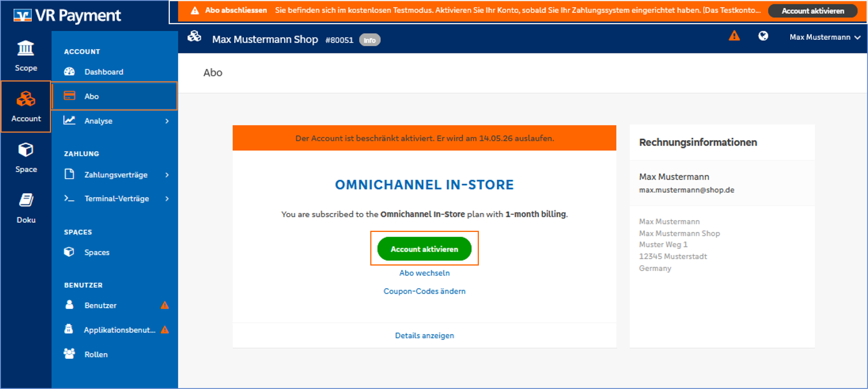Open the Dashboard menu item
Viewport: 868px width, 389px height.
click(x=115, y=72)
